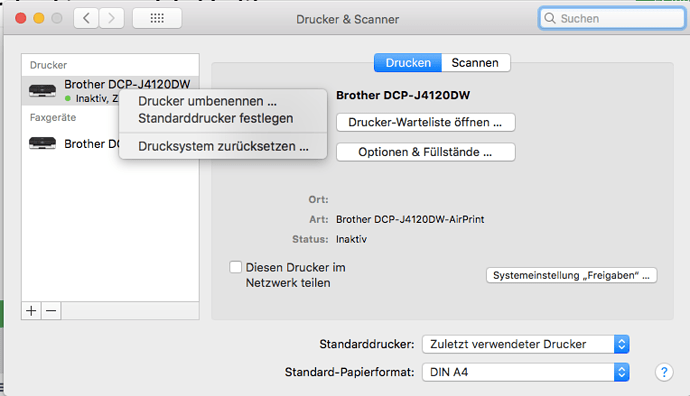Open help with the question mark button

pos(664,372)
